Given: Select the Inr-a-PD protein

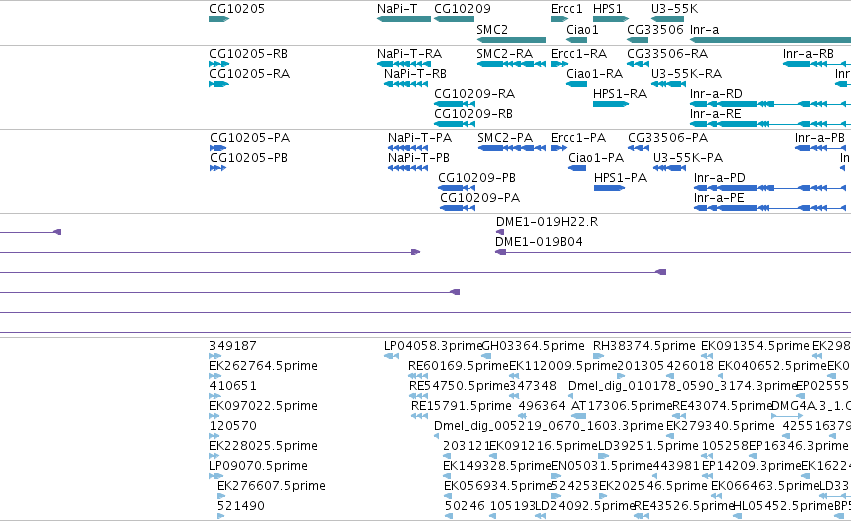Looking at the screenshot, I should click(770, 188).
